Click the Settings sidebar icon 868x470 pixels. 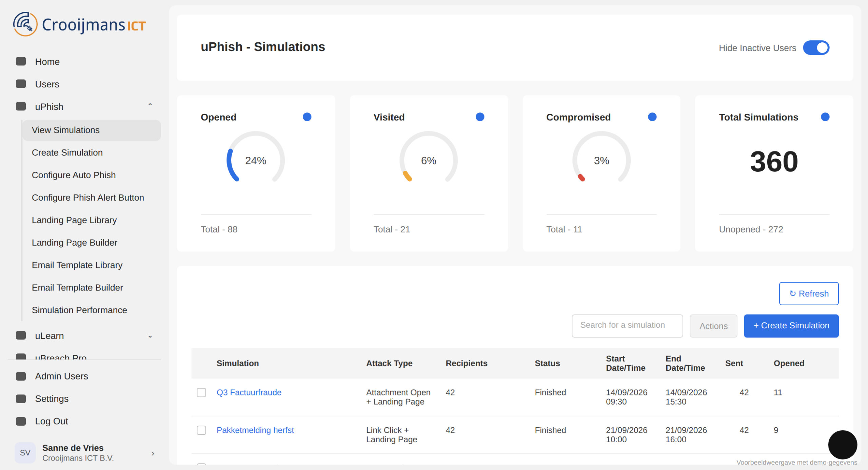(x=21, y=399)
